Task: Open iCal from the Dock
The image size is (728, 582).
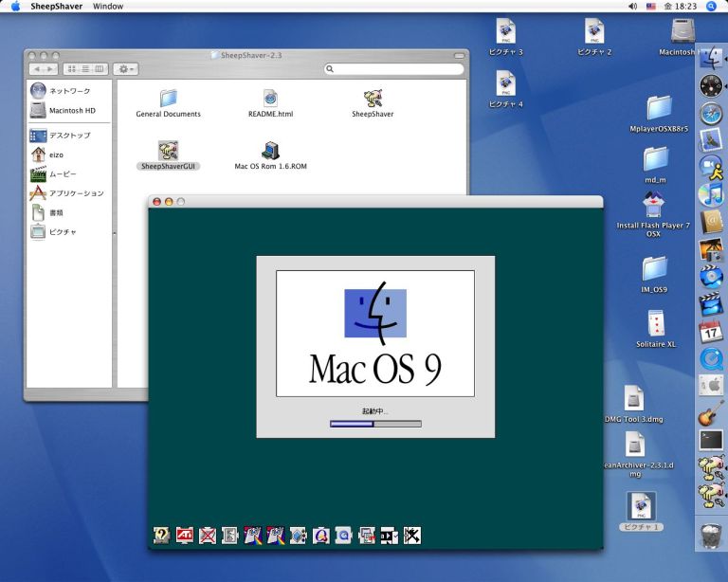Action: pyautogui.click(x=711, y=332)
